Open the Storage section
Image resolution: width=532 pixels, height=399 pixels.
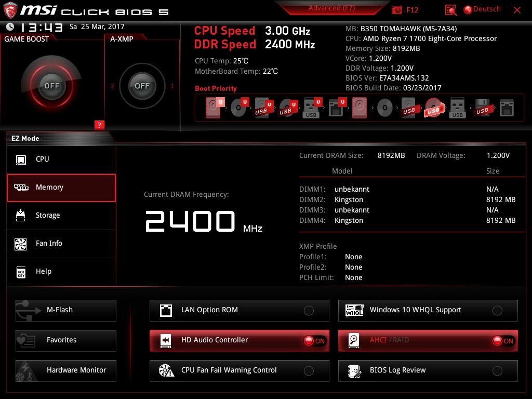point(61,216)
